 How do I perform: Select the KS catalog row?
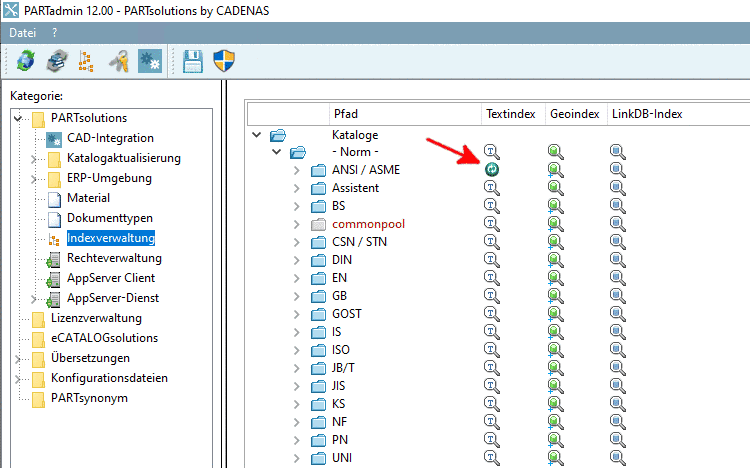[x=338, y=404]
